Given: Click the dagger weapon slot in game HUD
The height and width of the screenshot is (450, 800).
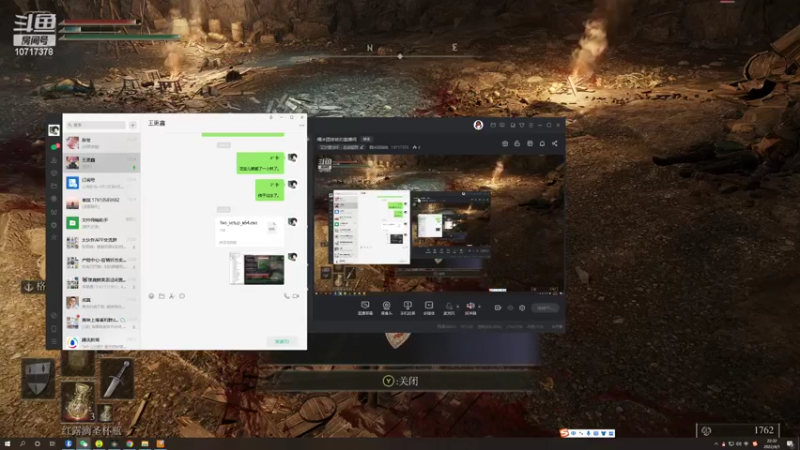Looking at the screenshot, I should coord(117,379).
